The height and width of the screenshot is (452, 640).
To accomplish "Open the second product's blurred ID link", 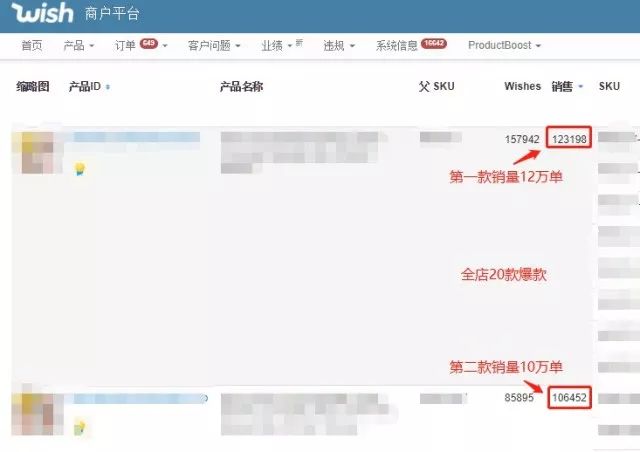I will tap(140, 399).
